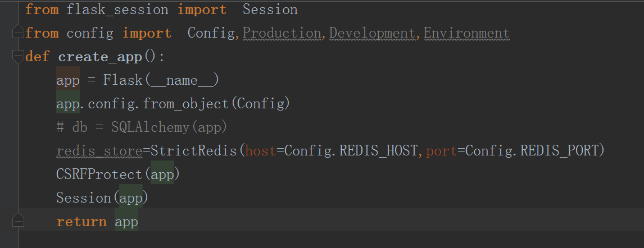Click the host keyword argument
The width and height of the screenshot is (644, 248).
pyautogui.click(x=261, y=151)
